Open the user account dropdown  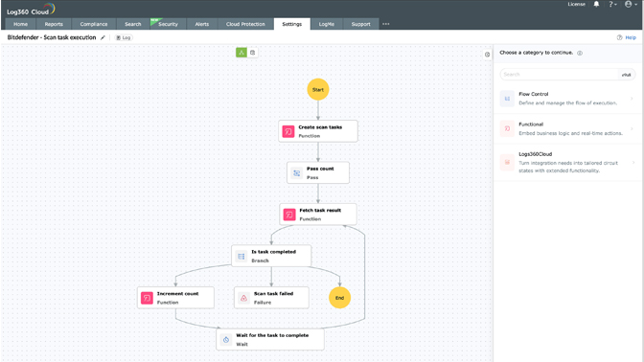click(x=631, y=4)
